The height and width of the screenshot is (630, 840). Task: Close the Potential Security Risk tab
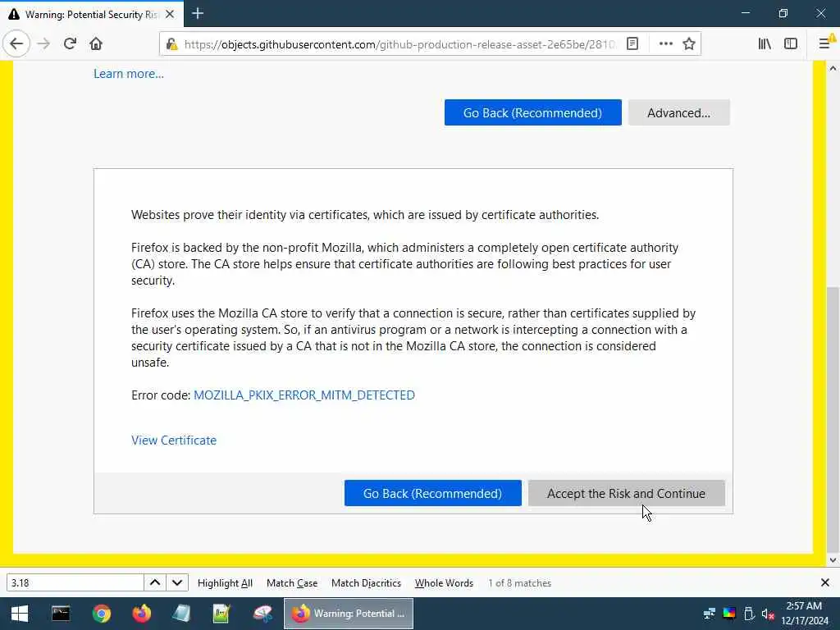click(x=170, y=14)
